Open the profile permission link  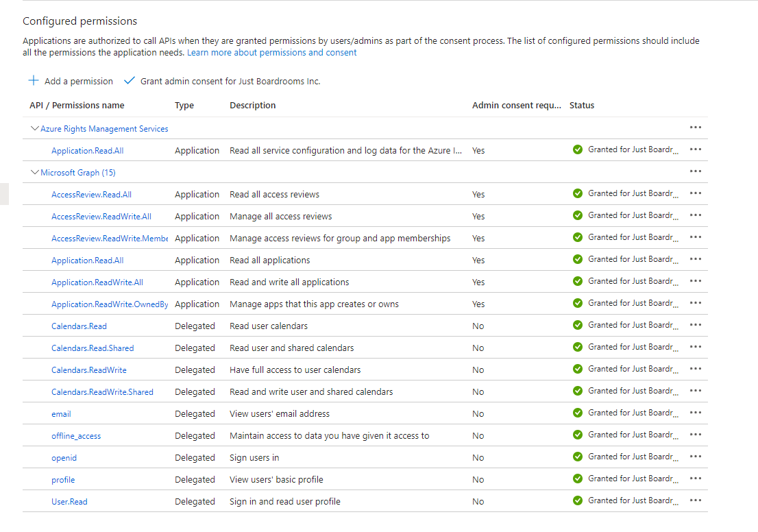point(63,480)
